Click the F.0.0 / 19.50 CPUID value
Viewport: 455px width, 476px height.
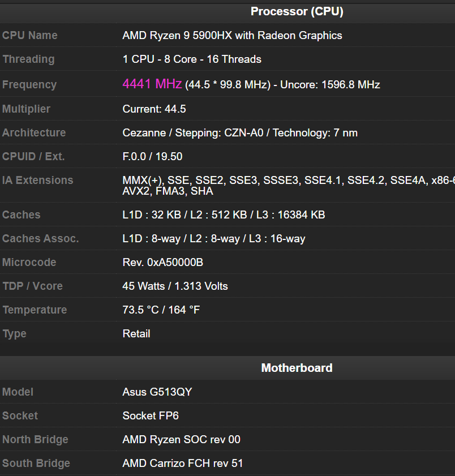[152, 156]
